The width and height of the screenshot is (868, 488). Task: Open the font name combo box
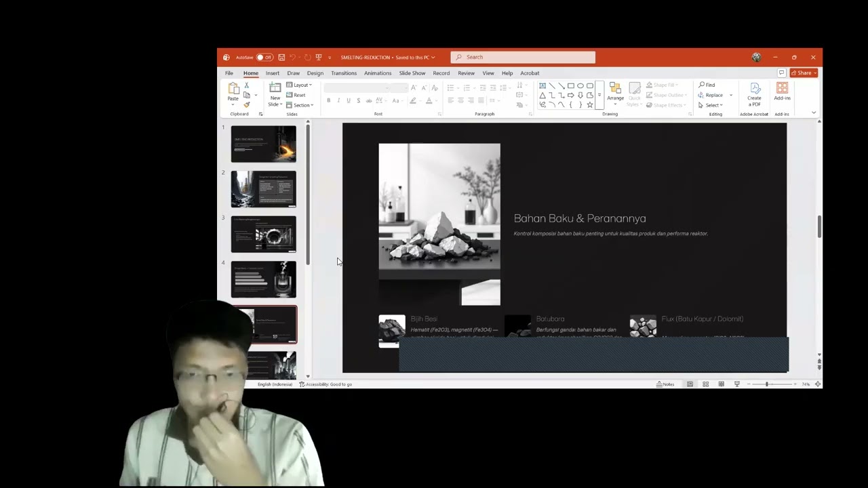357,88
